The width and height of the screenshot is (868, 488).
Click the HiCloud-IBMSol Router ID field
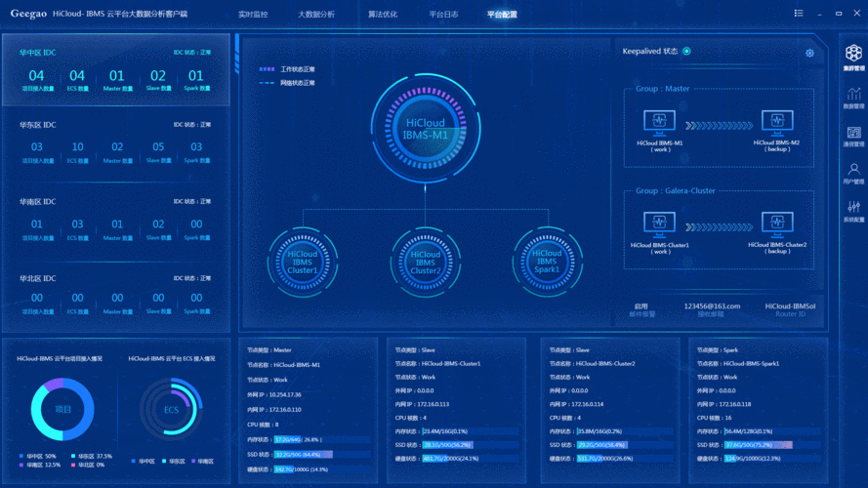pos(790,309)
